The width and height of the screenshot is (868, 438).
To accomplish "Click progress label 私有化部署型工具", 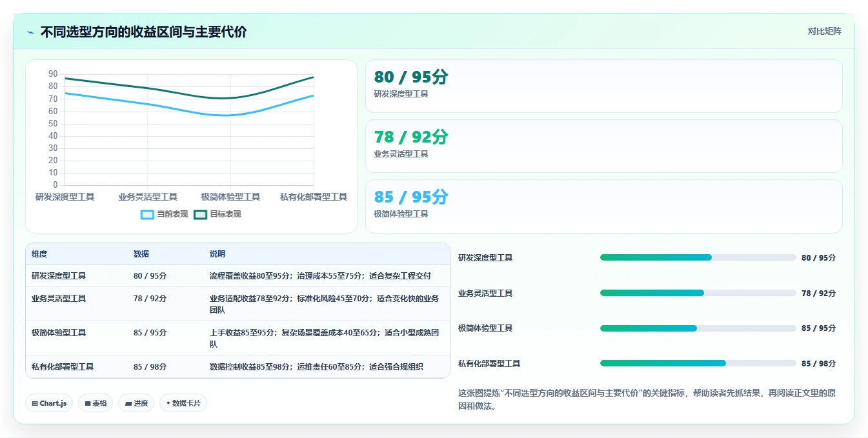I will 489,364.
